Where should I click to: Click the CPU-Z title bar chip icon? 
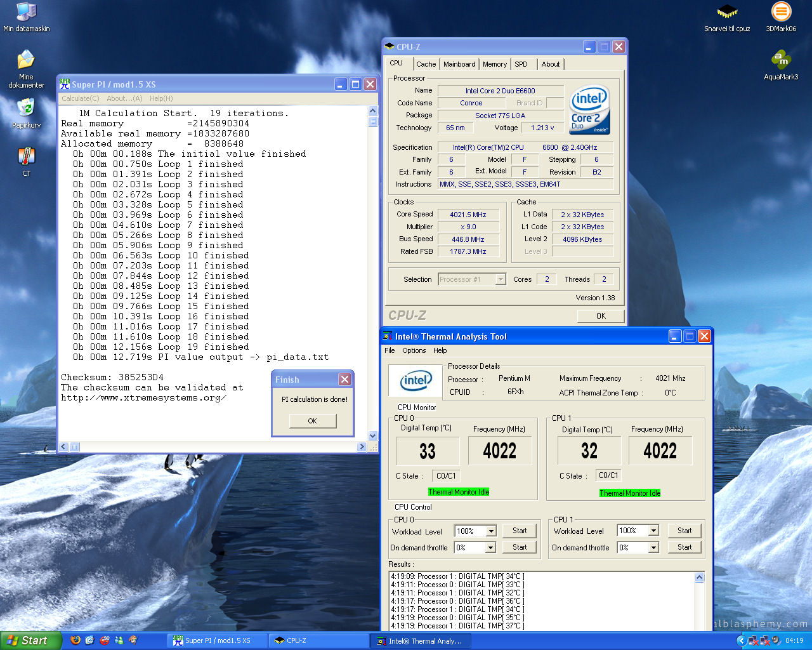tap(390, 46)
